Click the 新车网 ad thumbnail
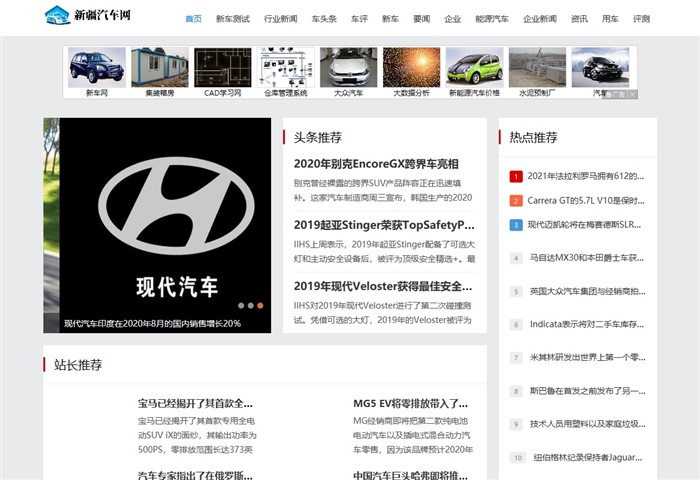This screenshot has width=700, height=480. click(x=97, y=67)
